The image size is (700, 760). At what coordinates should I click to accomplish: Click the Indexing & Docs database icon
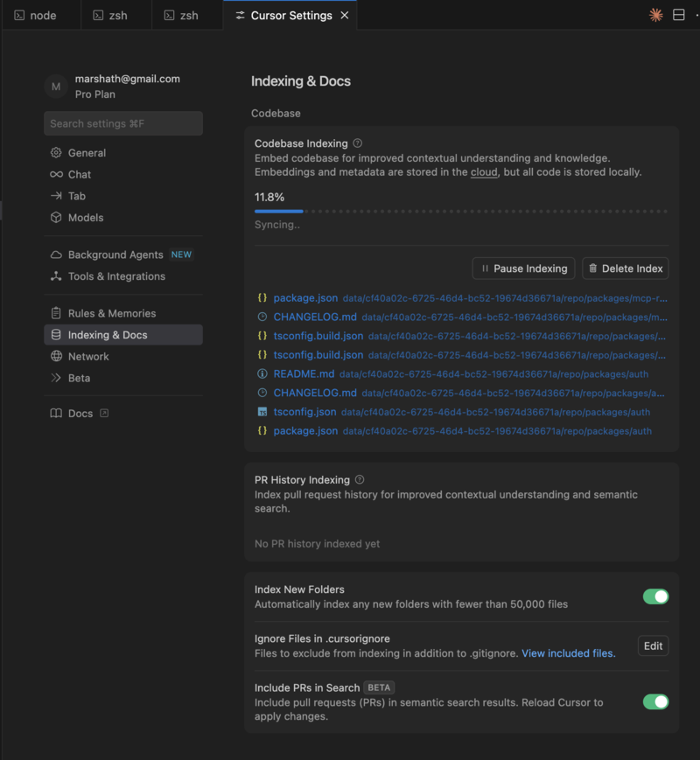(x=56, y=335)
